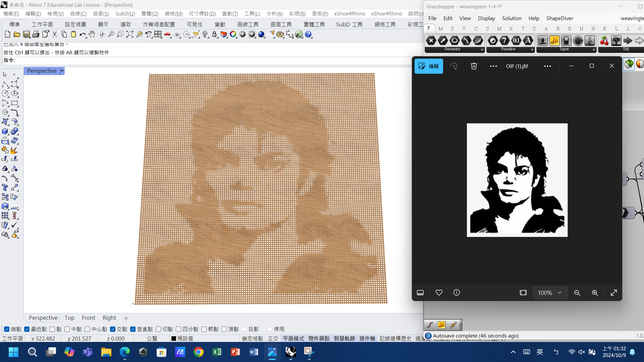Open the Grasshopper Solution menu

512,18
